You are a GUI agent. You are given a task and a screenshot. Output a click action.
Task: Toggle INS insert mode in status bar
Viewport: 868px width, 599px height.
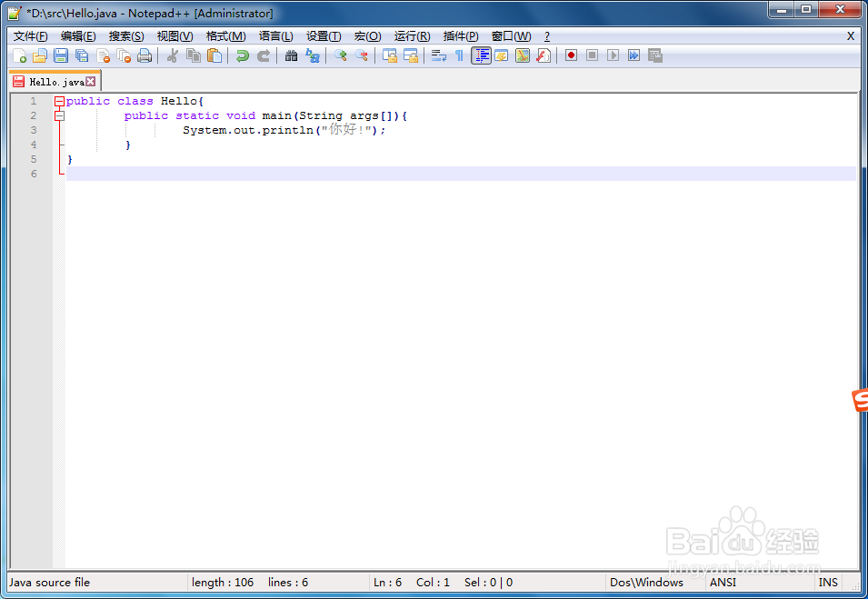coord(828,583)
